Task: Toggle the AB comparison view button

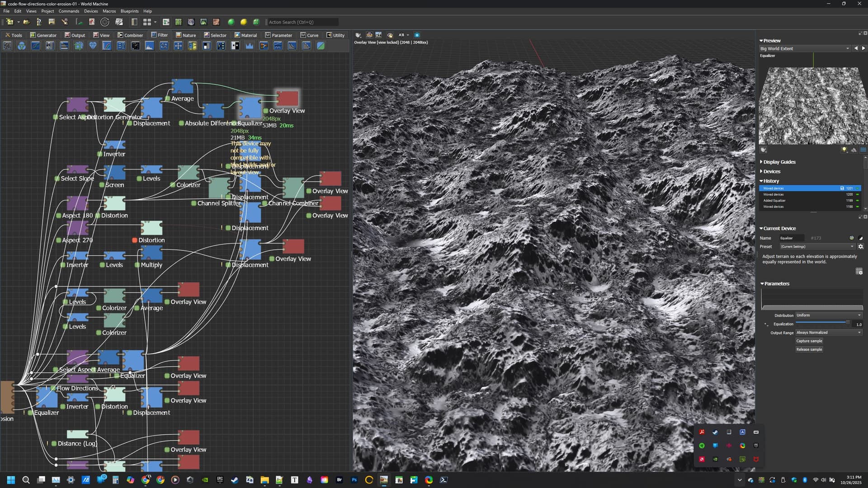Action: [x=401, y=35]
